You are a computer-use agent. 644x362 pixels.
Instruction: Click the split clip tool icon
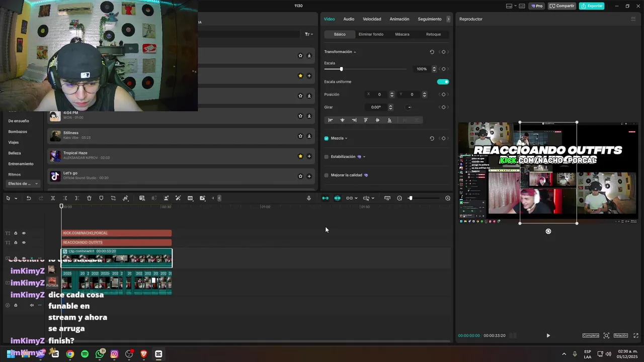point(53,198)
